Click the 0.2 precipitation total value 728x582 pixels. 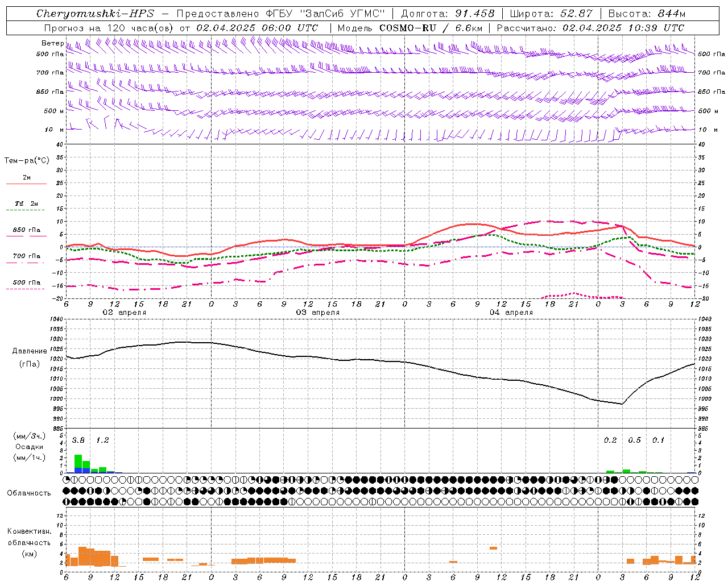click(610, 440)
